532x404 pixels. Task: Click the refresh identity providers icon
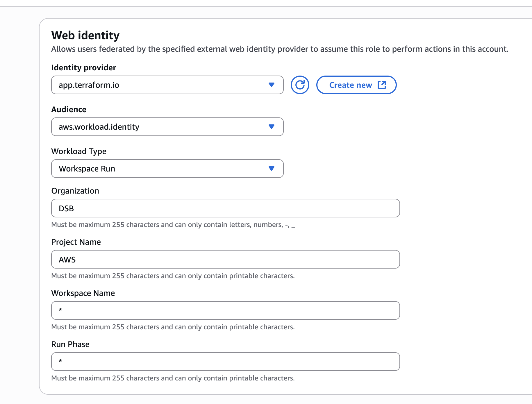click(x=300, y=85)
